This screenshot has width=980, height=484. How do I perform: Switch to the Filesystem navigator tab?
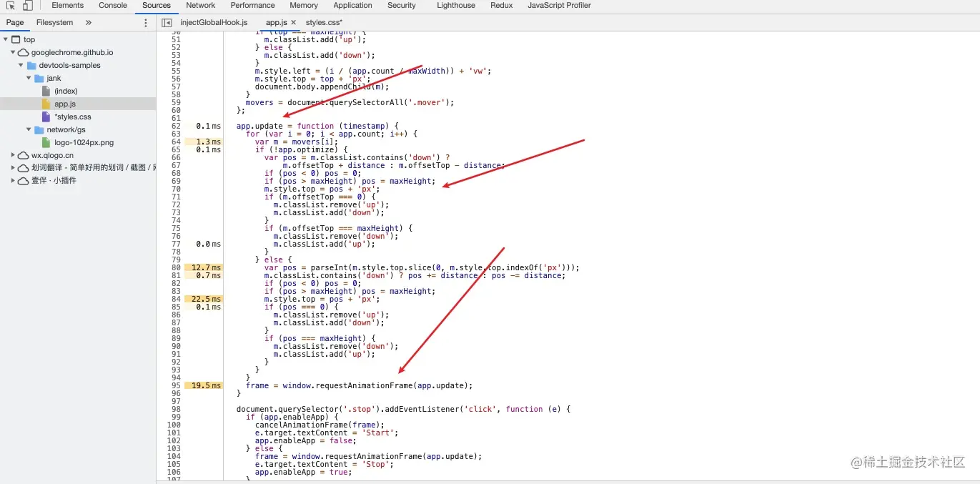coord(55,23)
